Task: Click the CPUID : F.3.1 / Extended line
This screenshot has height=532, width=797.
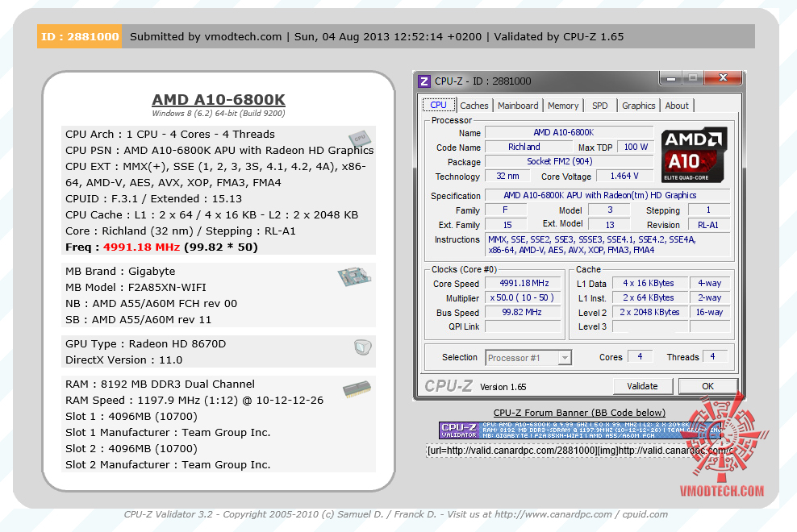Action: [x=153, y=198]
